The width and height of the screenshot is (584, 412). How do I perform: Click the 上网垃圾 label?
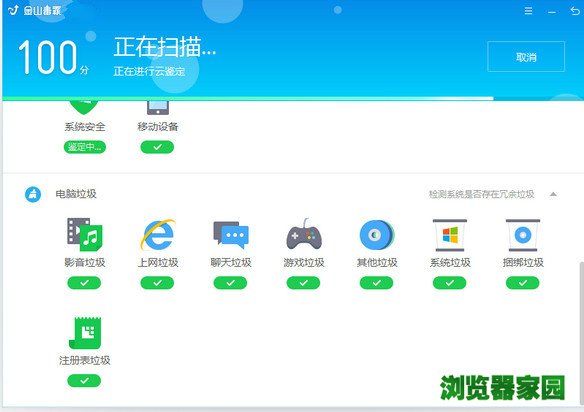[x=158, y=263]
